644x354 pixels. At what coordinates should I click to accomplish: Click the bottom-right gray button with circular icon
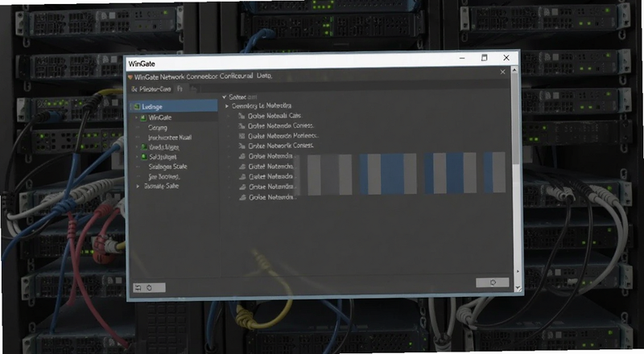[492, 282]
